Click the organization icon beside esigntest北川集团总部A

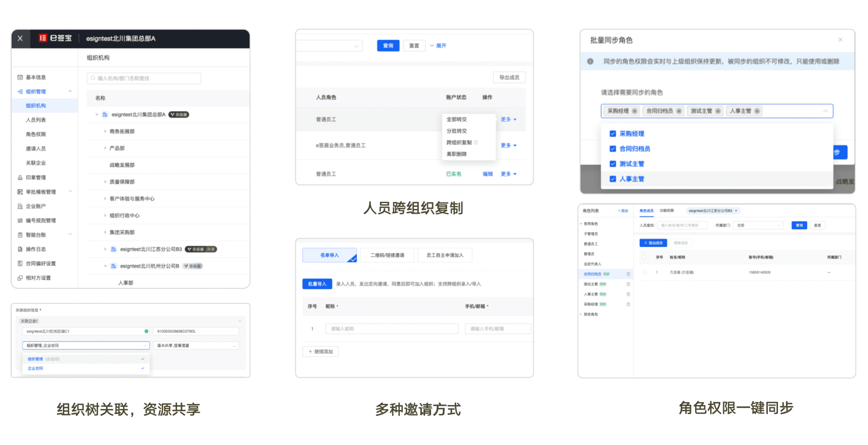(x=105, y=115)
